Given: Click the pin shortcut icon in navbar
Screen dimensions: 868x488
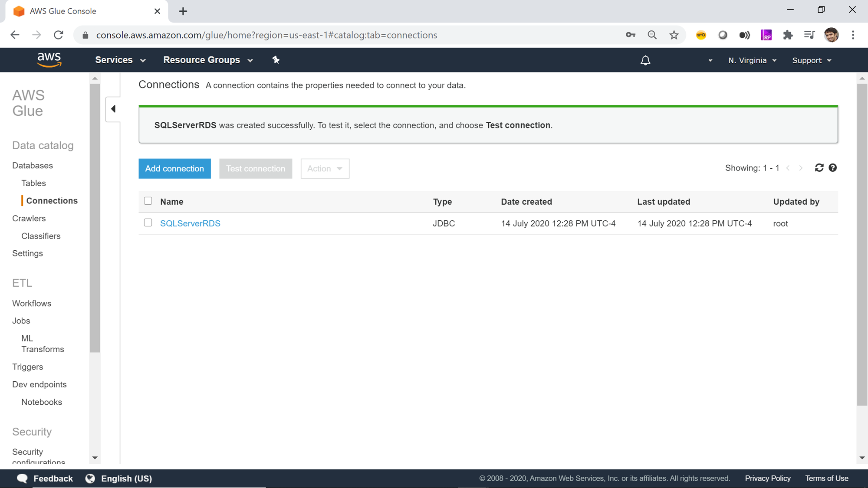Looking at the screenshot, I should coord(276,60).
